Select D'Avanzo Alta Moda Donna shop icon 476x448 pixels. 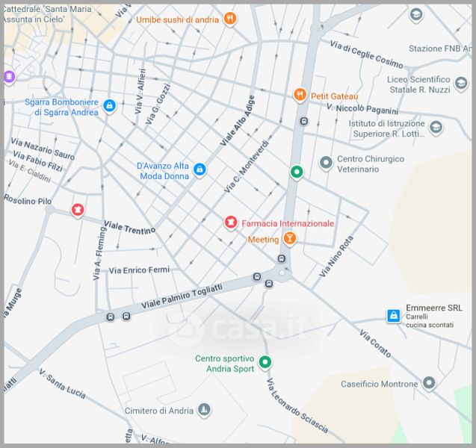[x=200, y=170]
